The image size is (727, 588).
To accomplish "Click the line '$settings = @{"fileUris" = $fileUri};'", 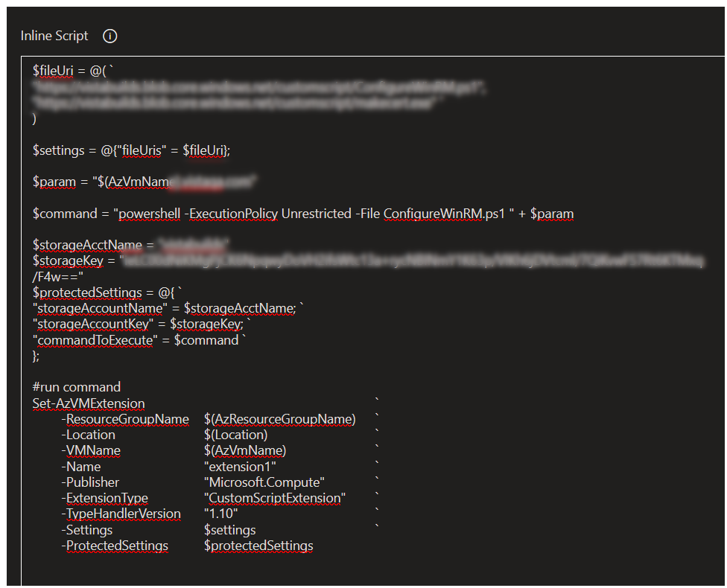I will pyautogui.click(x=131, y=150).
